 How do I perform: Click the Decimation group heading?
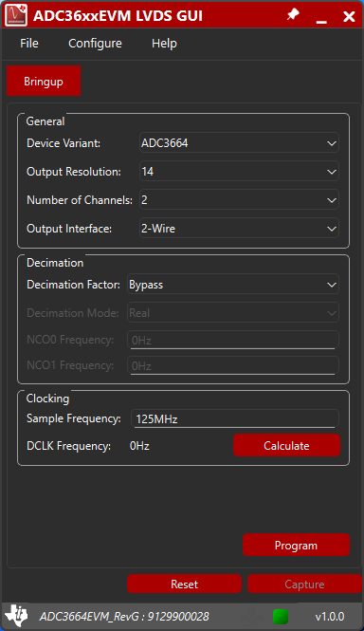pyautogui.click(x=55, y=263)
